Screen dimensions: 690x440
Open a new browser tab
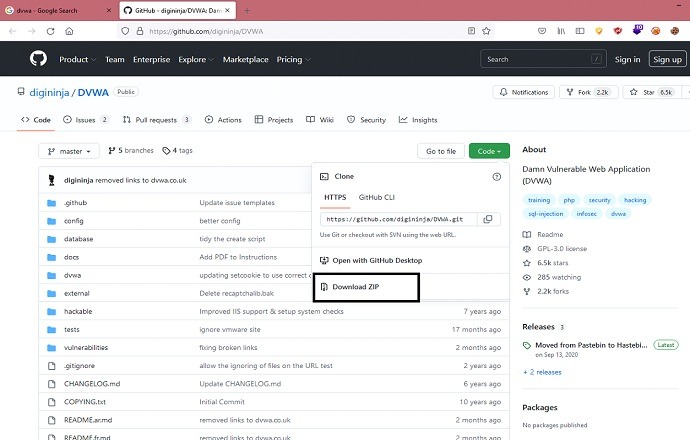247,11
